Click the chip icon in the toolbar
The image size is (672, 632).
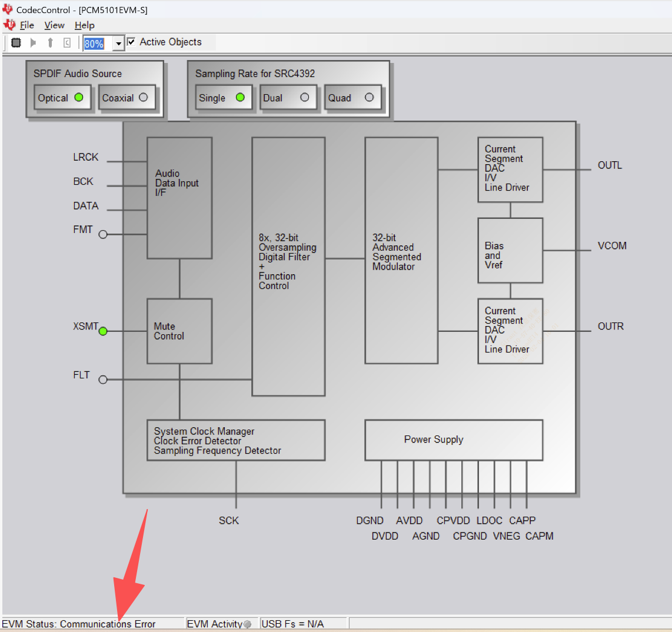16,43
